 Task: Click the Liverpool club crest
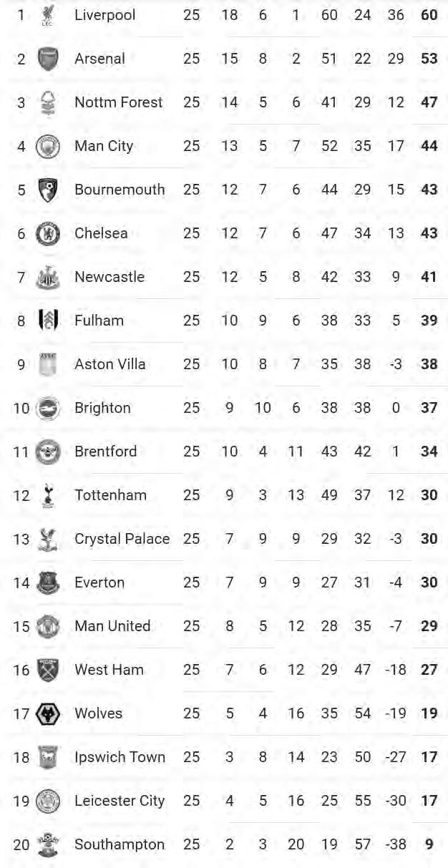point(48,15)
